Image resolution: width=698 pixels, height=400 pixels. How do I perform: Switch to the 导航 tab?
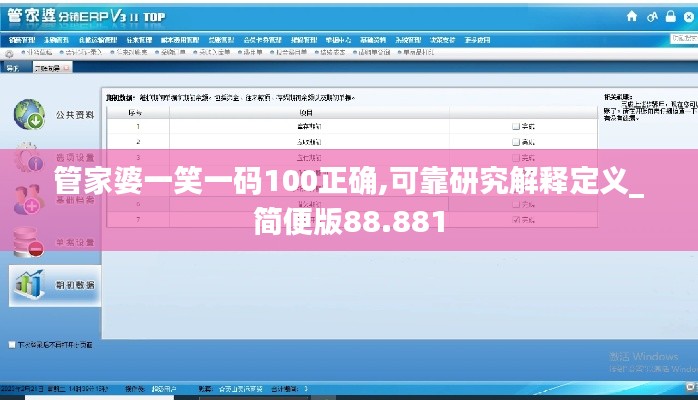13,68
